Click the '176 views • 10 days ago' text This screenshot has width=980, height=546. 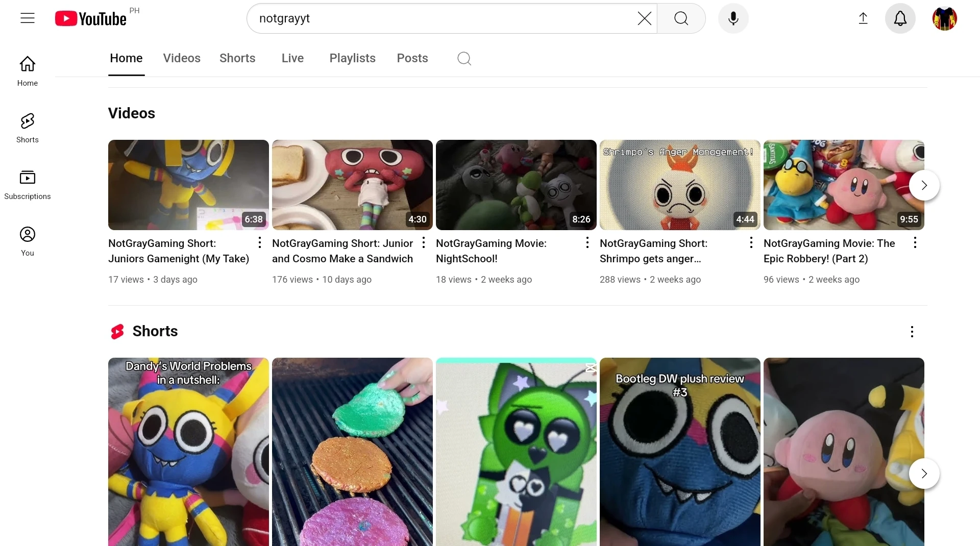tap(322, 280)
